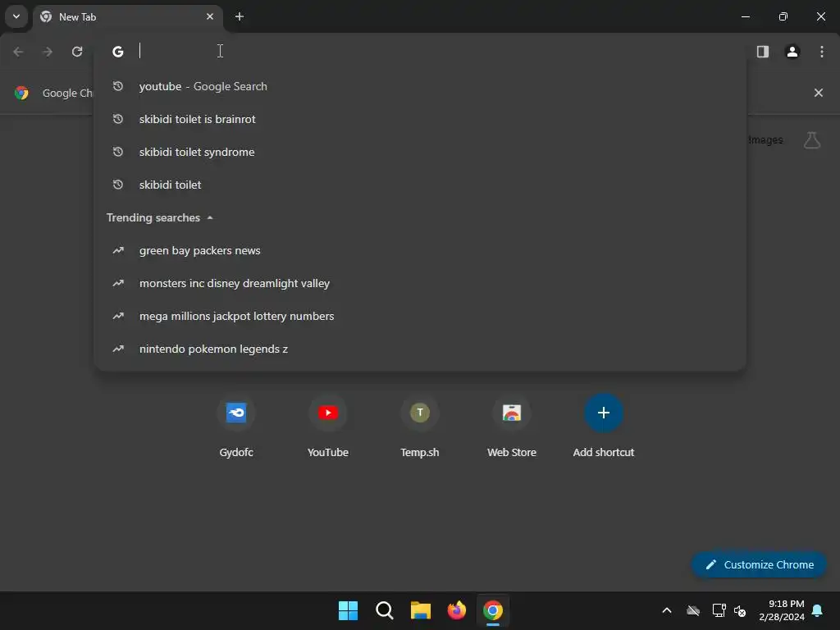Open the Images link
Viewport: 840px width, 630px height.
pos(765,139)
